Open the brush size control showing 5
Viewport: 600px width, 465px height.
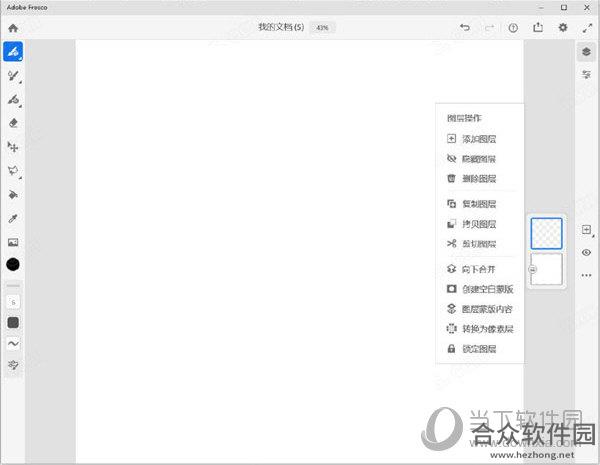(13, 302)
